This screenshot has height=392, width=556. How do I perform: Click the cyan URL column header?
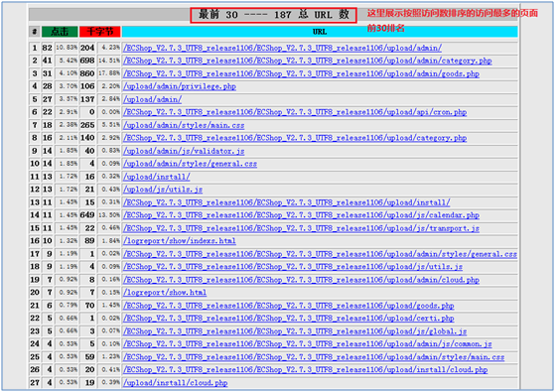click(320, 32)
